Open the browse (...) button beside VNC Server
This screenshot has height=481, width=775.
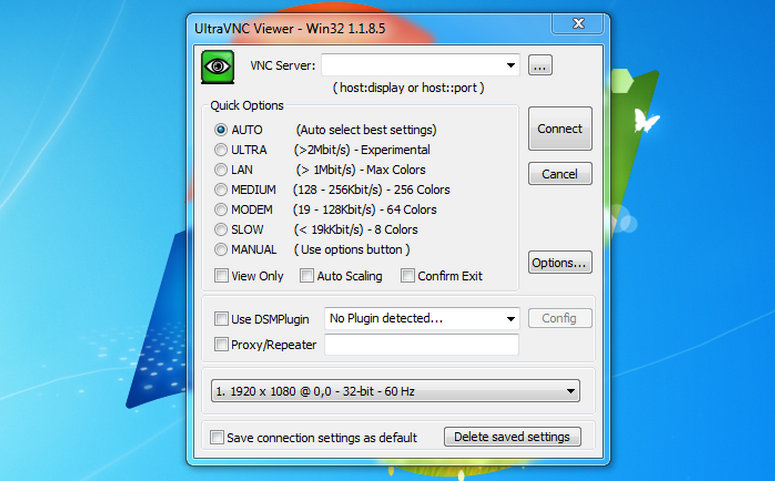(x=540, y=65)
